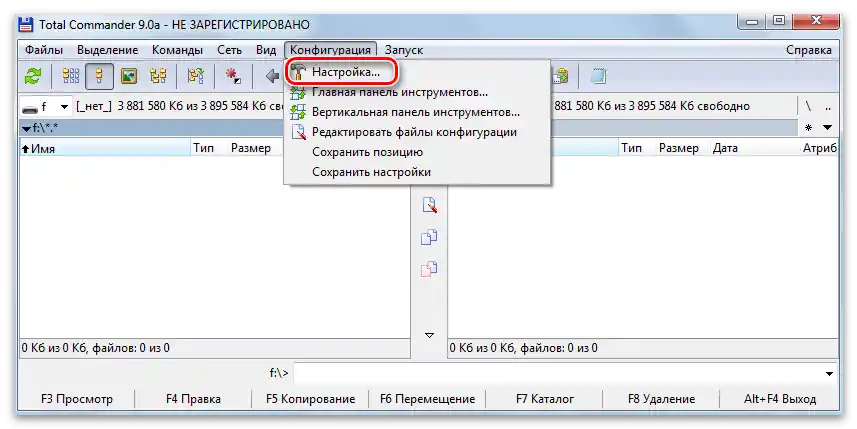
Task: Sort right panel by Атриб column
Action: 819,148
